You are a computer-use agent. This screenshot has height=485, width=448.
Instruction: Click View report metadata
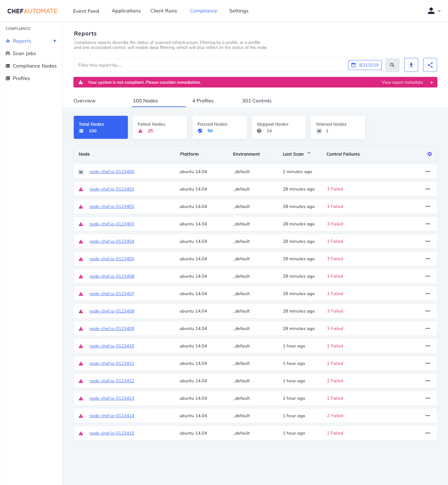[402, 82]
